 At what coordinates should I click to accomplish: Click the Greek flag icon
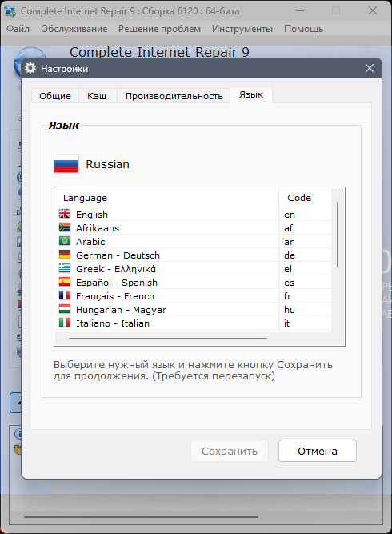[x=65, y=268]
